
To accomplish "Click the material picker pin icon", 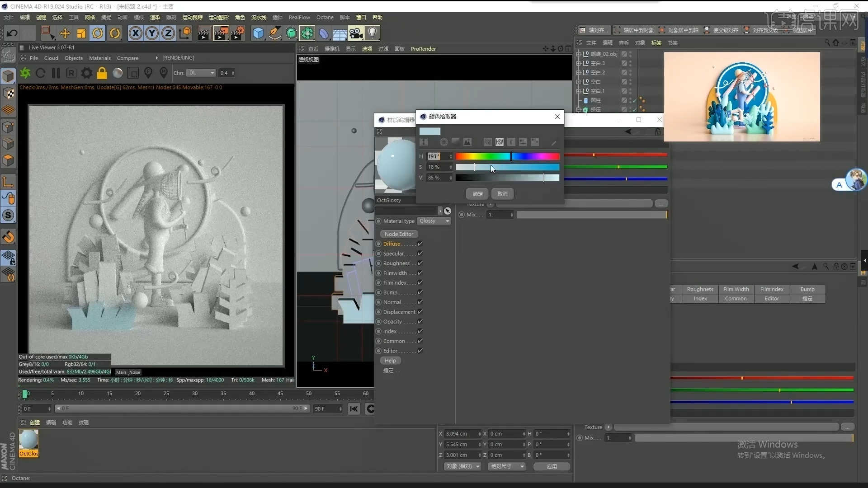I will coord(164,73).
